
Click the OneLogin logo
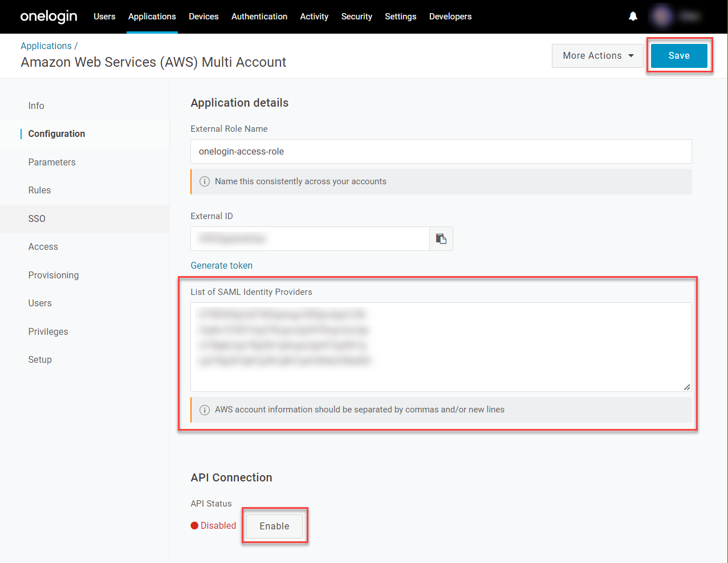(x=48, y=17)
